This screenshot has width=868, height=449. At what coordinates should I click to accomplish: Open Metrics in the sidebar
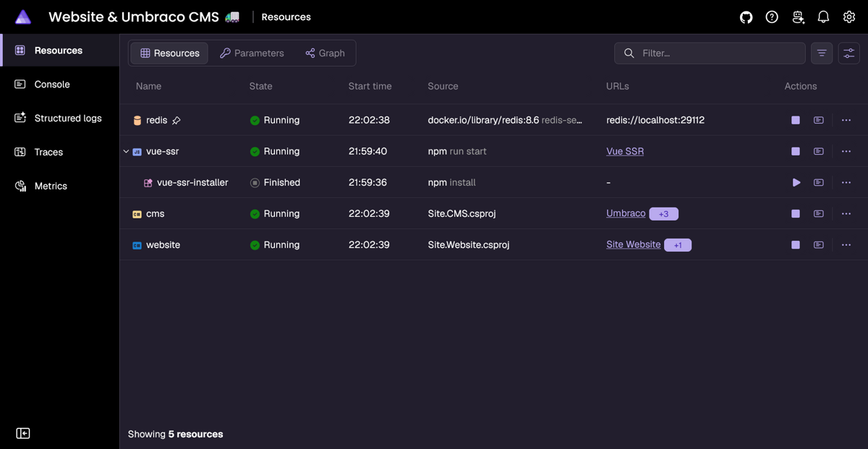pos(59,186)
